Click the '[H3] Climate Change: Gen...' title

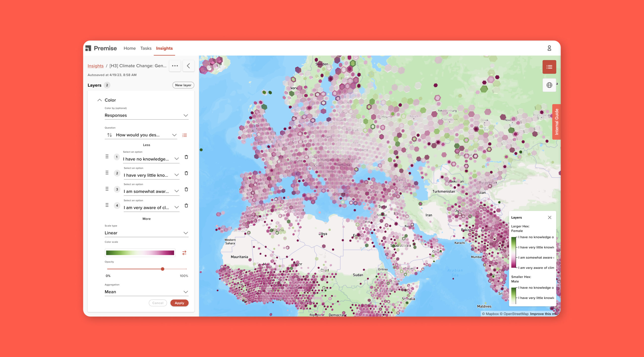tap(138, 66)
